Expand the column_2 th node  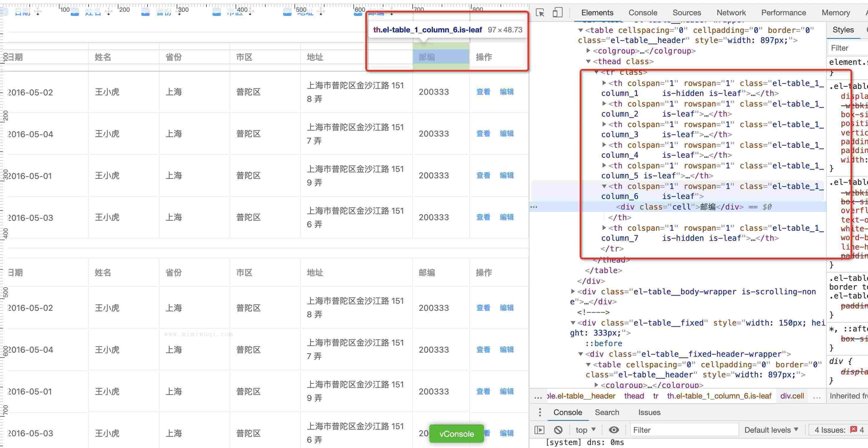[604, 103]
